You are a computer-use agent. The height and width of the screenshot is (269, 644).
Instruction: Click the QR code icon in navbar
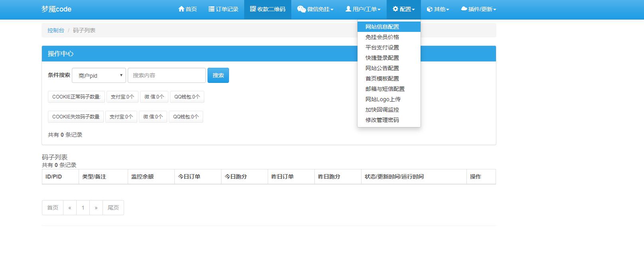click(x=253, y=9)
